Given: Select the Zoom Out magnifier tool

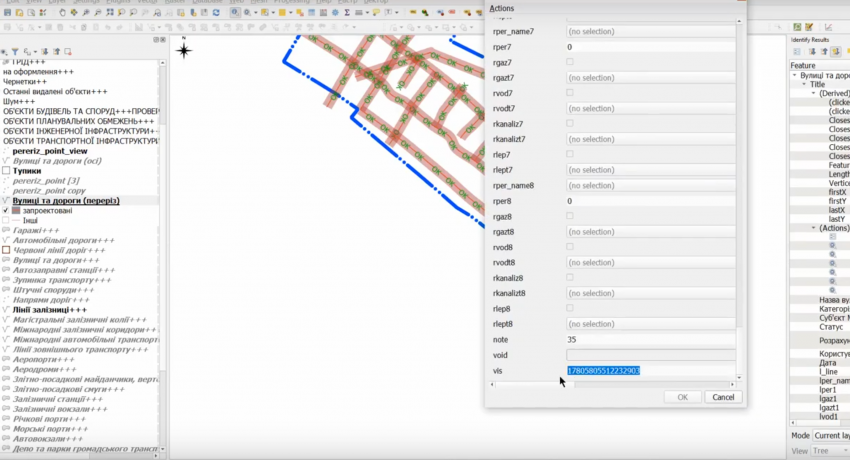Looking at the screenshot, I should (x=98, y=12).
